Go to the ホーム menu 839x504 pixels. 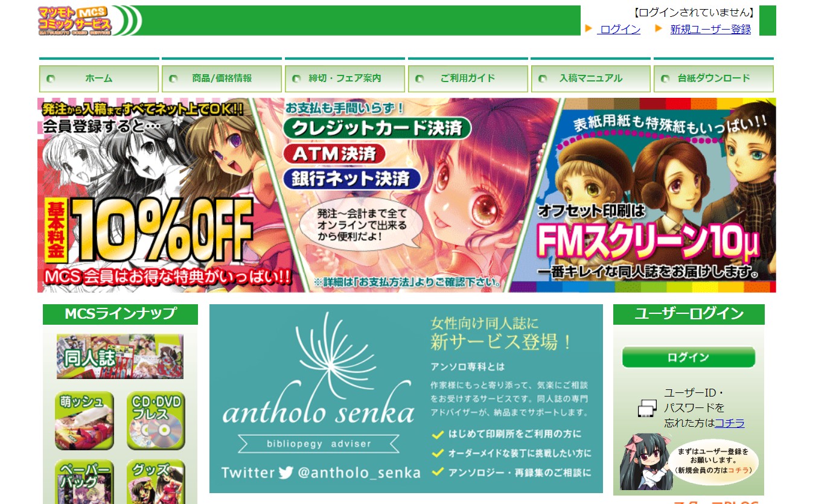[x=99, y=78]
